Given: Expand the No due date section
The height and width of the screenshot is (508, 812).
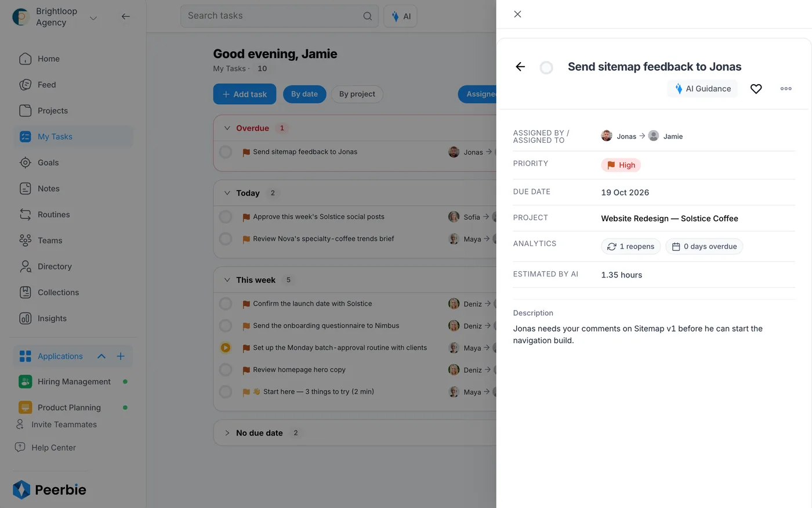Looking at the screenshot, I should click(227, 433).
